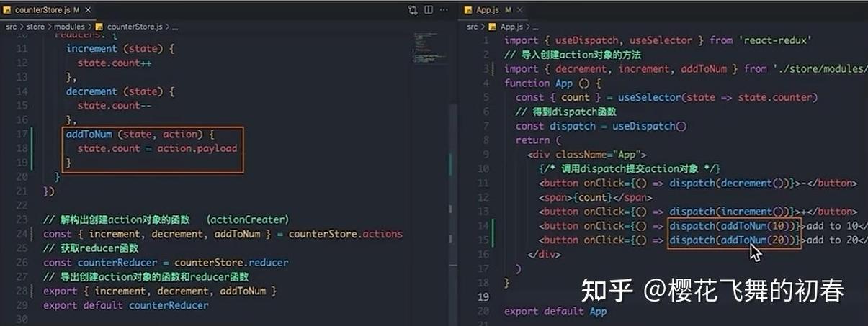
Task: Open 'src' breadcrumb in App.js editor
Action: tap(472, 27)
